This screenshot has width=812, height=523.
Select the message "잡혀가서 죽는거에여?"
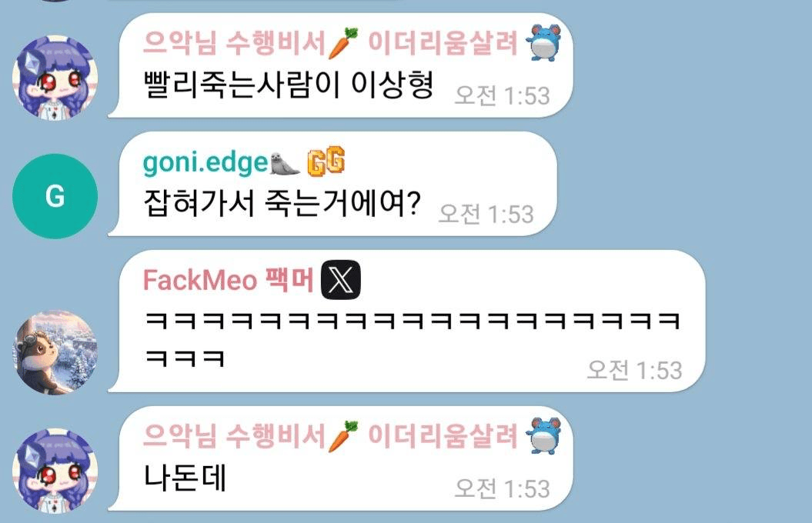point(282,203)
